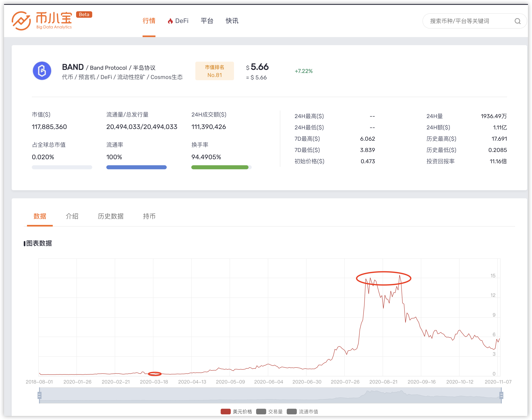Toggle the 美元价格 legend series

pyautogui.click(x=236, y=412)
